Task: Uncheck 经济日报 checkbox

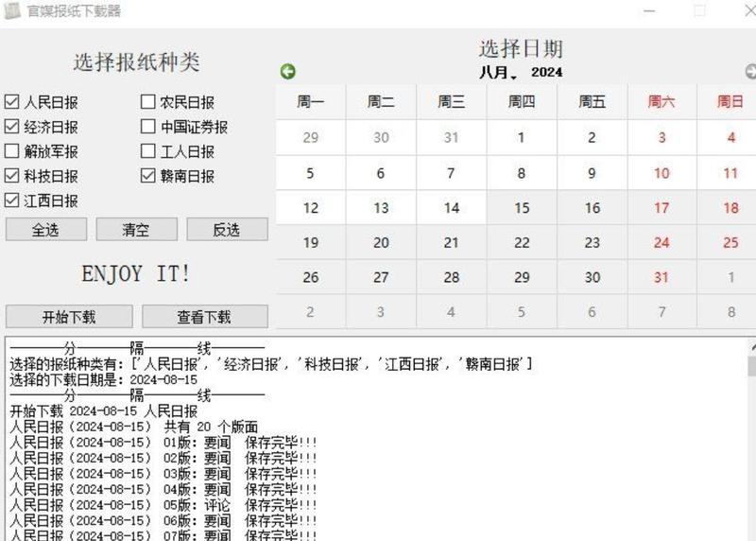Action: 11,127
